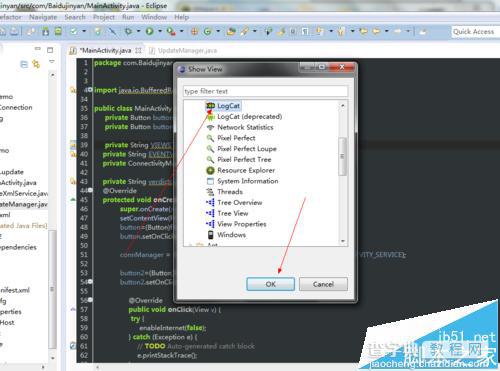500x371 pixels.
Task: Click the LogCat icon in the list
Action: tap(210, 106)
